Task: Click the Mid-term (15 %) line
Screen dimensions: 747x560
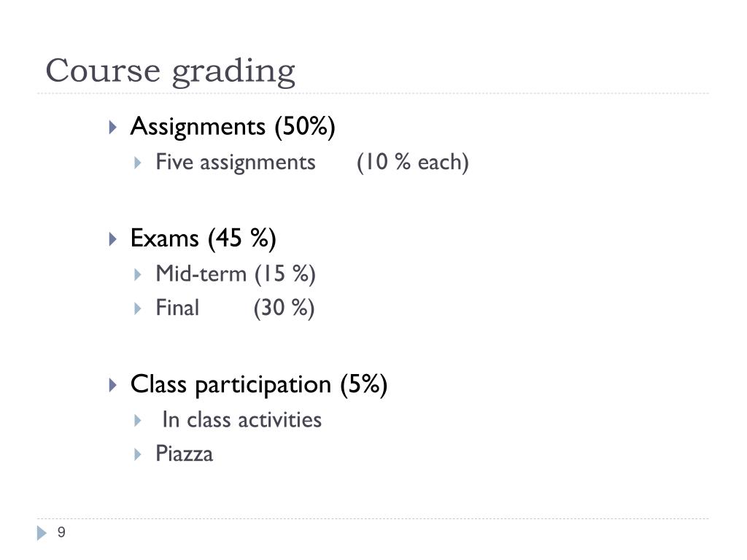Action: [x=236, y=275]
